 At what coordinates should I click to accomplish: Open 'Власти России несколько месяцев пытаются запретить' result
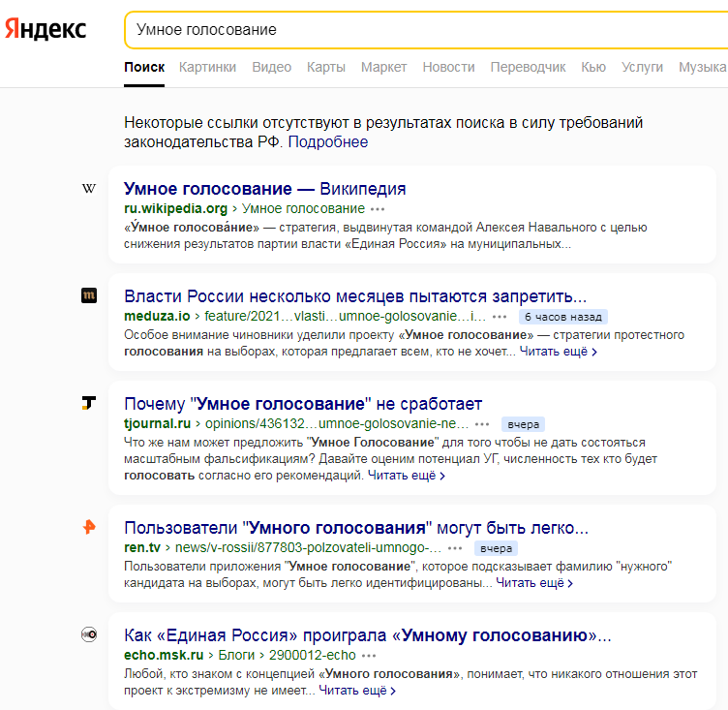click(x=355, y=296)
